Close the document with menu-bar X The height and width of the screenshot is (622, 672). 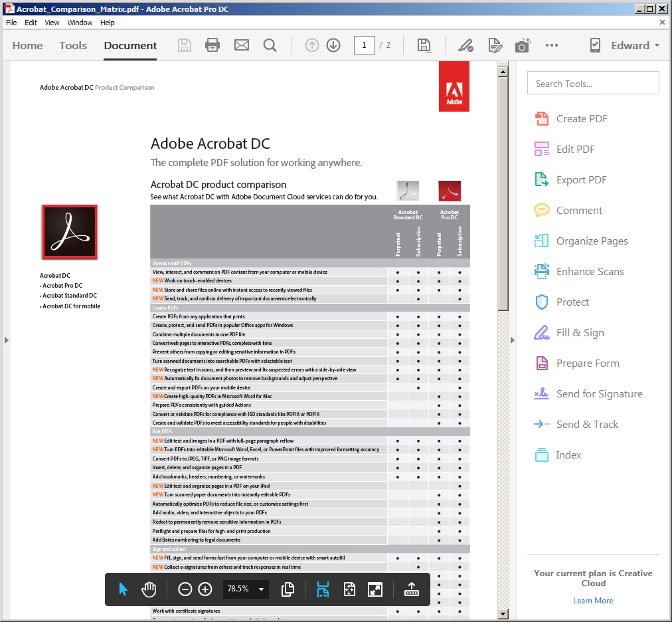[662, 23]
